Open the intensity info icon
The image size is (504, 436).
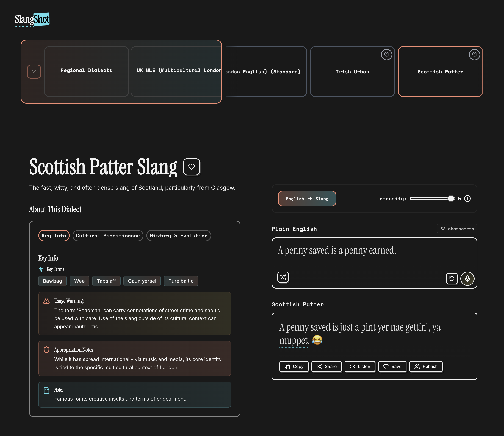[467, 199]
